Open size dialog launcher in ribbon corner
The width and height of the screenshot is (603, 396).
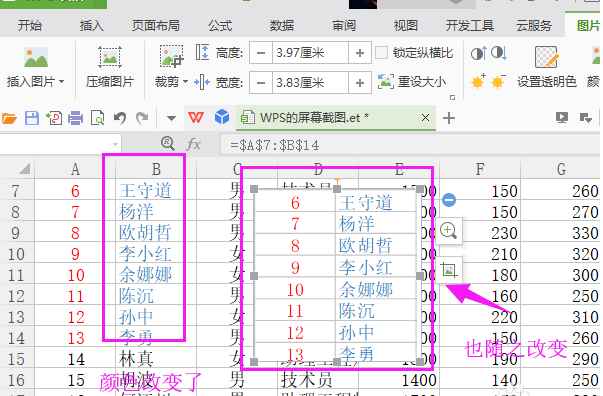453,98
